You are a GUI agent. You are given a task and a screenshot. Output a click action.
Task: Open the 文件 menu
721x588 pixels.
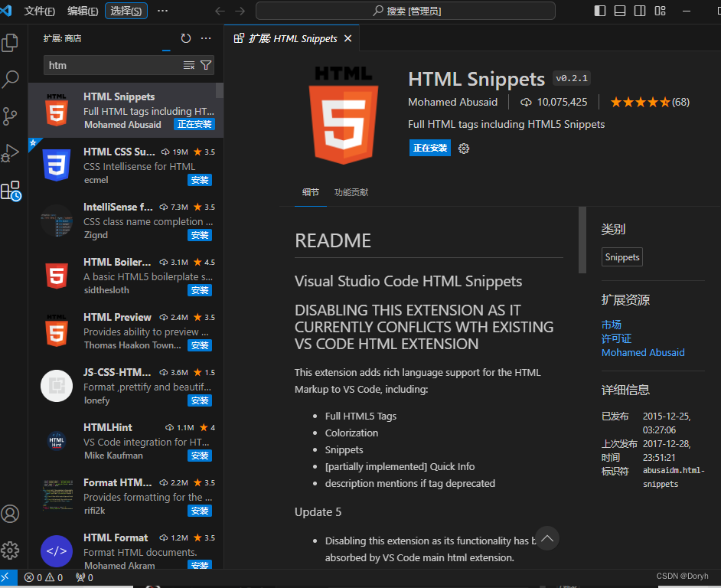(x=40, y=11)
